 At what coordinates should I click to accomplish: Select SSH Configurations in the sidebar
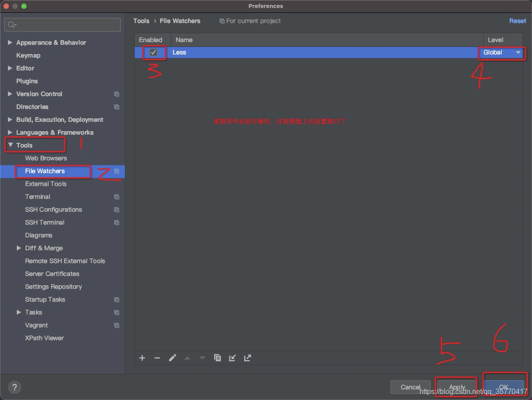tap(53, 210)
